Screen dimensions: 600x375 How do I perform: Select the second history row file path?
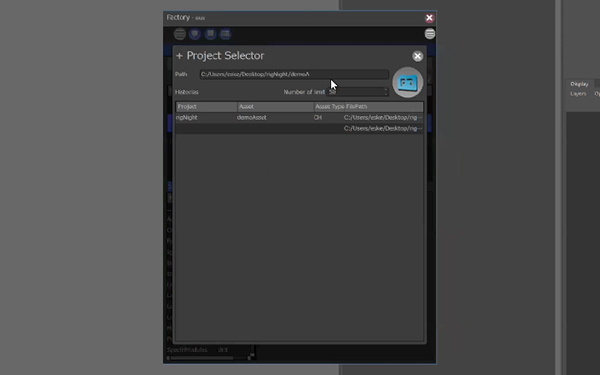[383, 128]
